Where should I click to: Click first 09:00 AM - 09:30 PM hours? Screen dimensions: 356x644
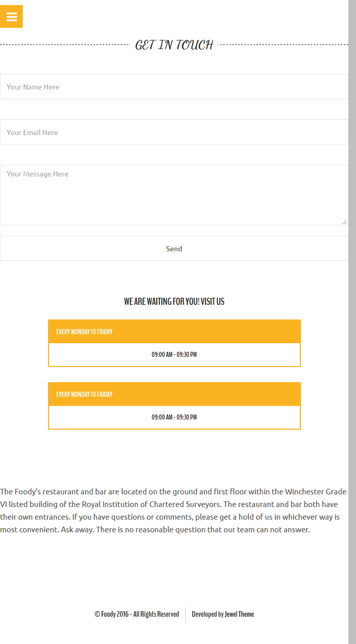click(x=174, y=354)
